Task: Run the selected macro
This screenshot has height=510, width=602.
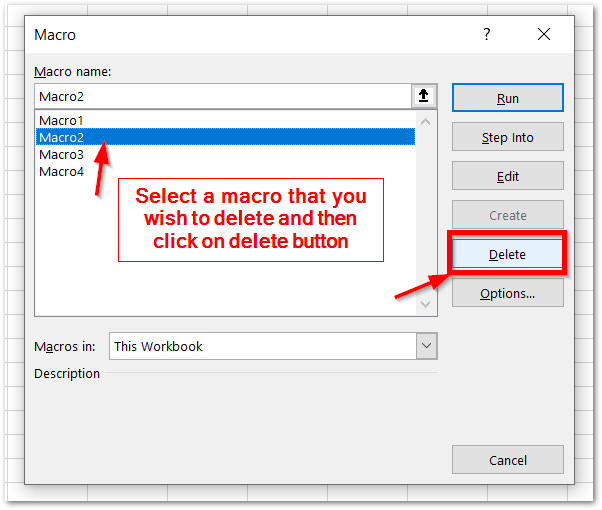Action: (x=508, y=98)
